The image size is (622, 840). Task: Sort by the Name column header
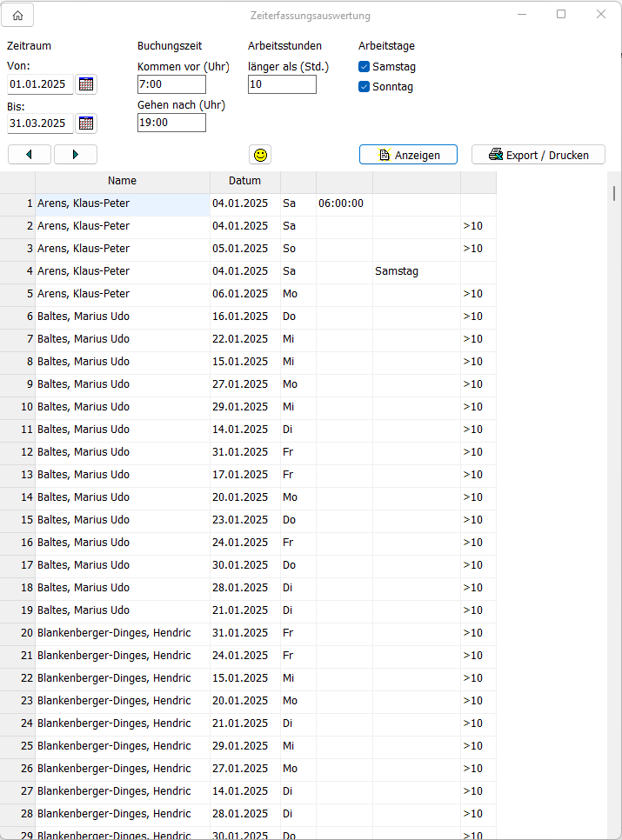[122, 181]
